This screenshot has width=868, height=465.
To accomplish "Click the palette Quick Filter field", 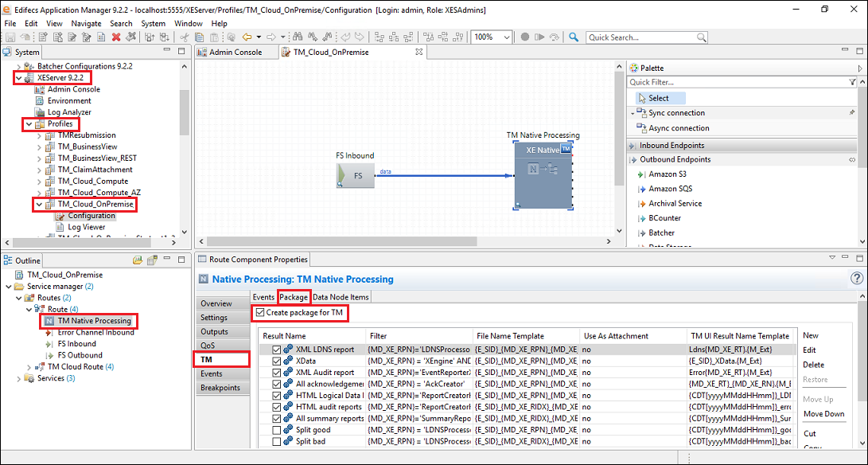I will (738, 82).
